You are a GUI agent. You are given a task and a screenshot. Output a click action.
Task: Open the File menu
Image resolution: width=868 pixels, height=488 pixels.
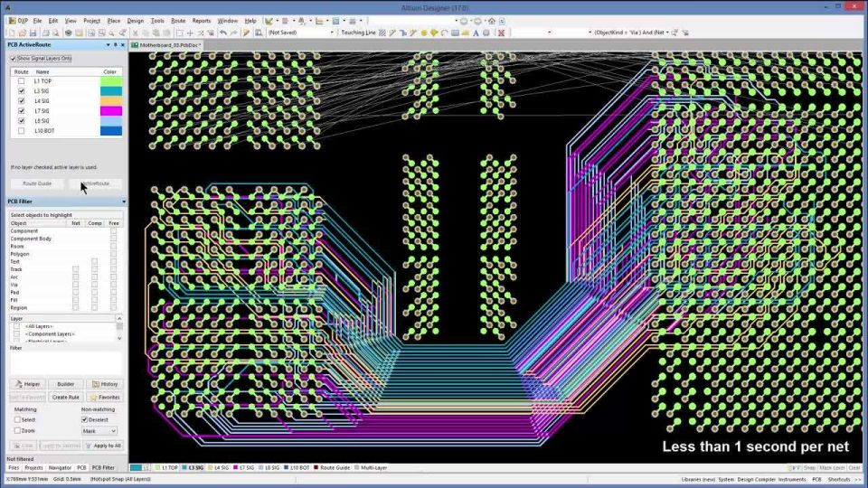37,21
